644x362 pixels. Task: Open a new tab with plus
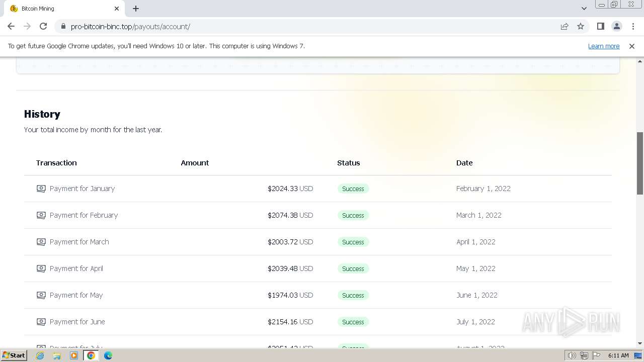(x=136, y=9)
